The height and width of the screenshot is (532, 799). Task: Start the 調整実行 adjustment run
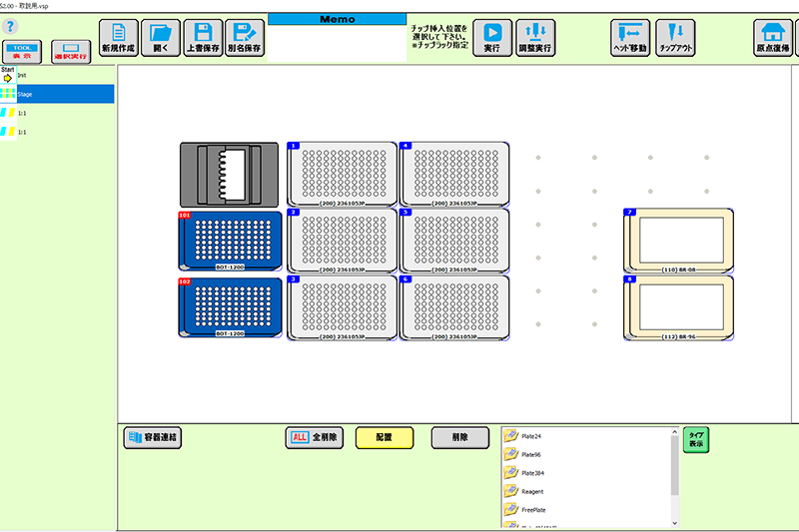point(535,38)
